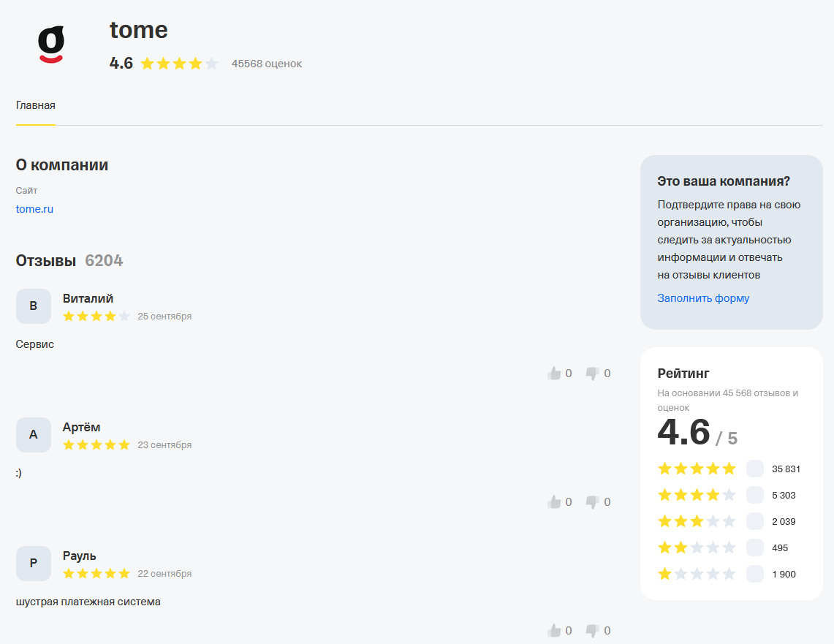
Task: Dislike Рауль's review with thumbs down
Action: (593, 630)
